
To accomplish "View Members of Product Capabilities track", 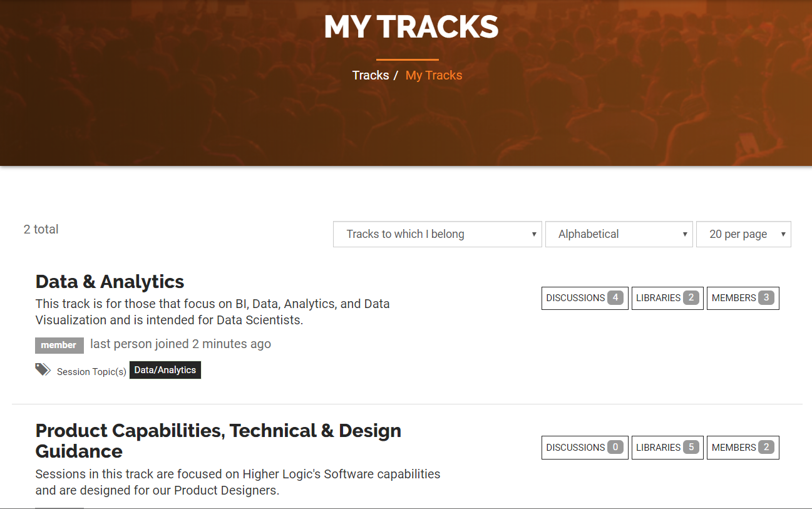I will (x=743, y=448).
